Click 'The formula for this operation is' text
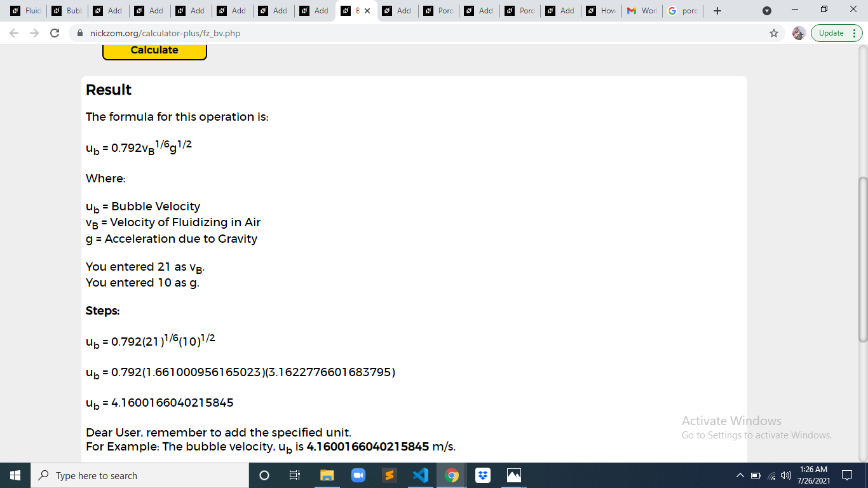The height and width of the screenshot is (488, 868). click(x=177, y=117)
